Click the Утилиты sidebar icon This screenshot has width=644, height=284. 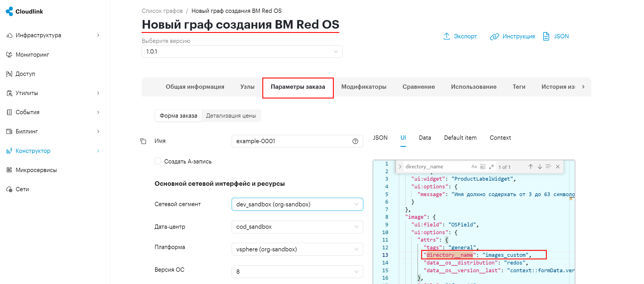9,93
